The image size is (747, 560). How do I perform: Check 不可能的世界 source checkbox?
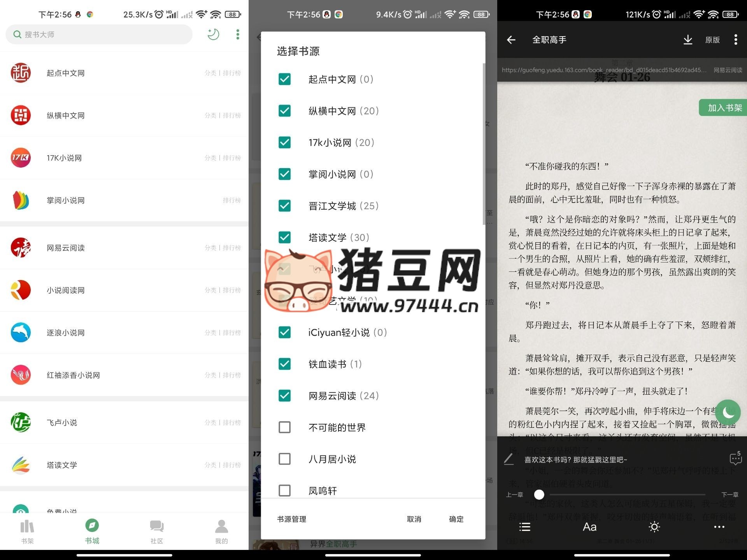point(285,427)
